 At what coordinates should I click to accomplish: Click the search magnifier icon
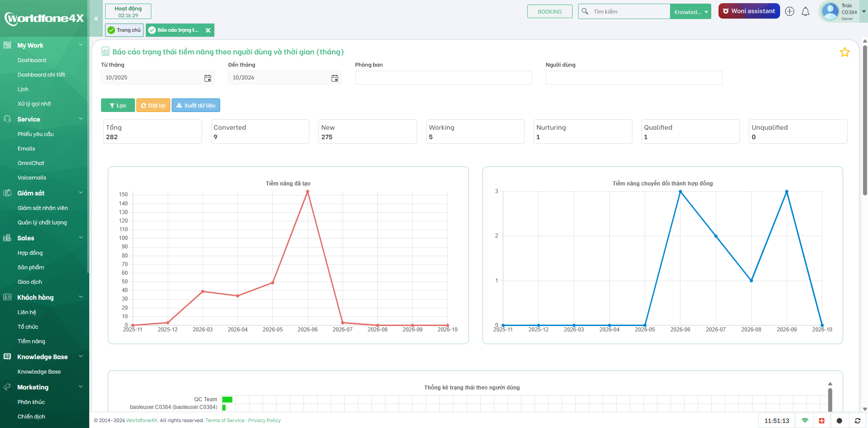pos(585,11)
